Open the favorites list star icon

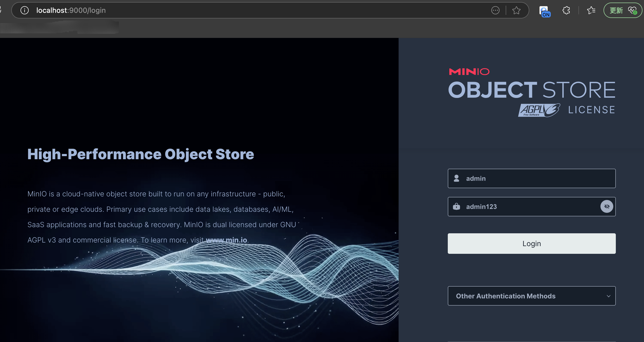pyautogui.click(x=591, y=10)
